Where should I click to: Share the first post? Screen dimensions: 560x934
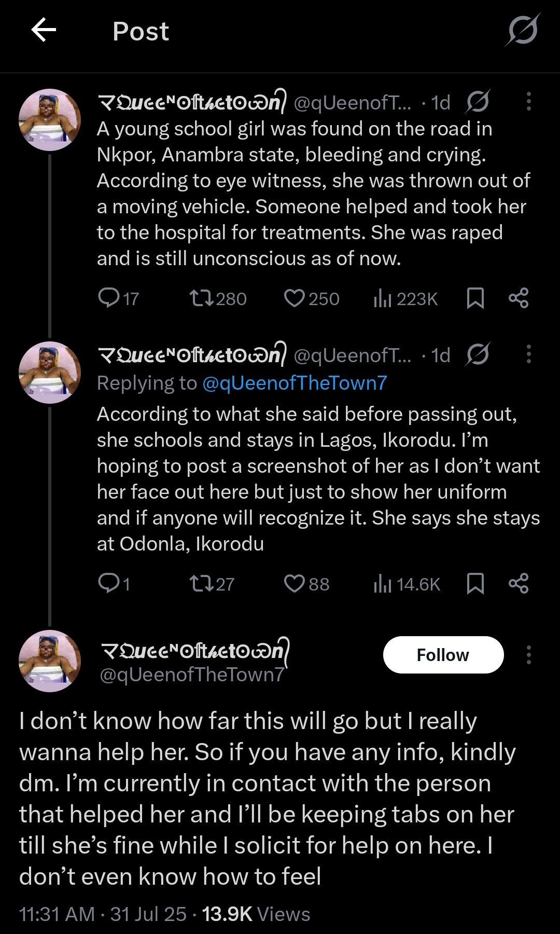point(518,298)
